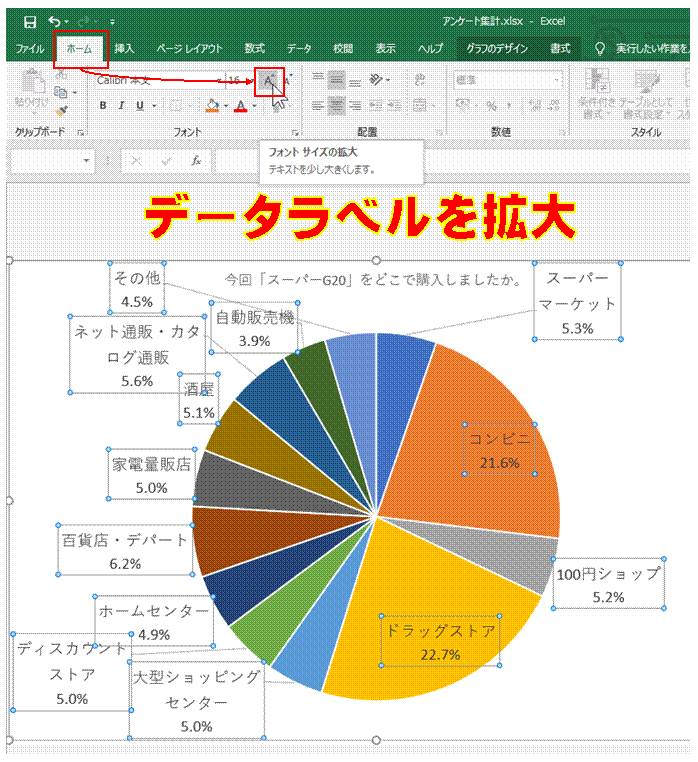The width and height of the screenshot is (698, 762).
Task: Click the Format Painter brush icon
Action: tap(61, 111)
